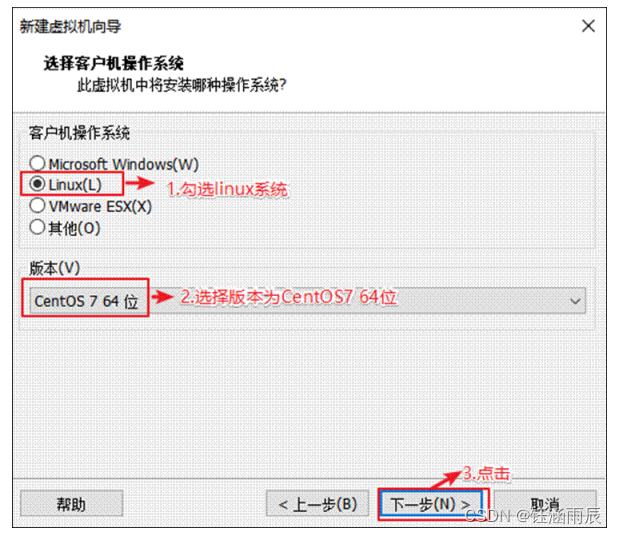Click the 'Linux(L)' option label text

tap(75, 185)
